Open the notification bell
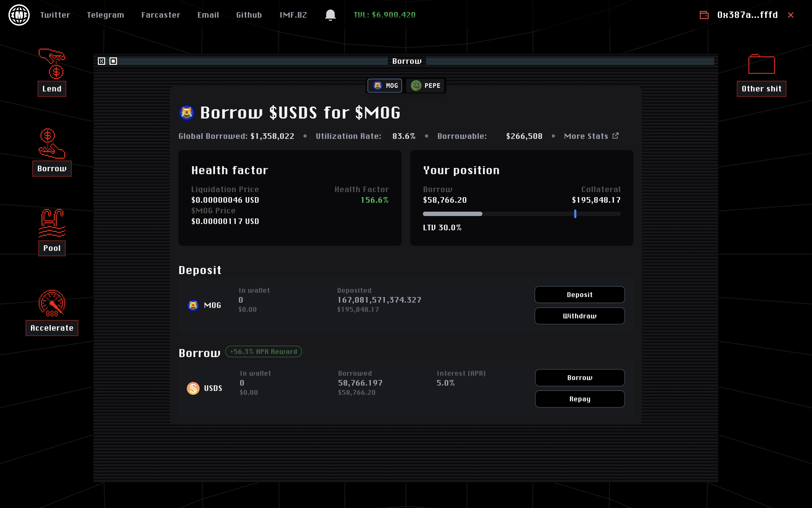 tap(330, 15)
